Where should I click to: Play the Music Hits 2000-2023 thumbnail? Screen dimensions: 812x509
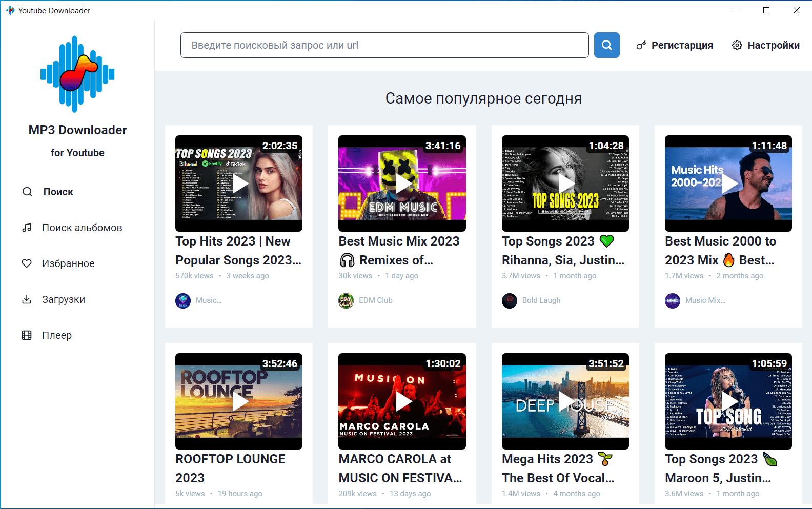coord(728,184)
